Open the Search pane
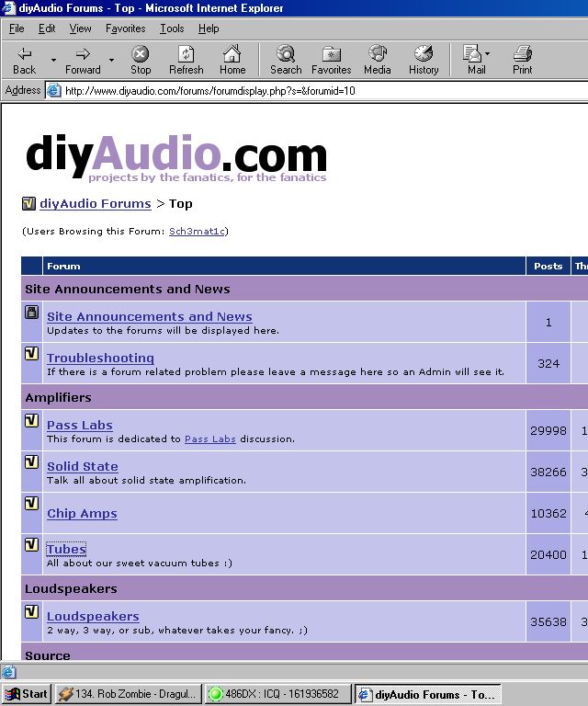The width and height of the screenshot is (588, 706). tap(286, 60)
